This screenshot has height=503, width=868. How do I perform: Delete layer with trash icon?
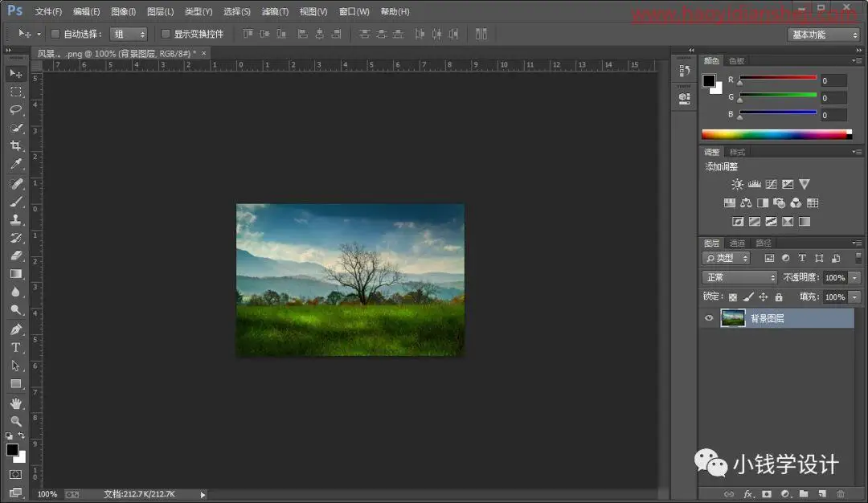click(841, 493)
